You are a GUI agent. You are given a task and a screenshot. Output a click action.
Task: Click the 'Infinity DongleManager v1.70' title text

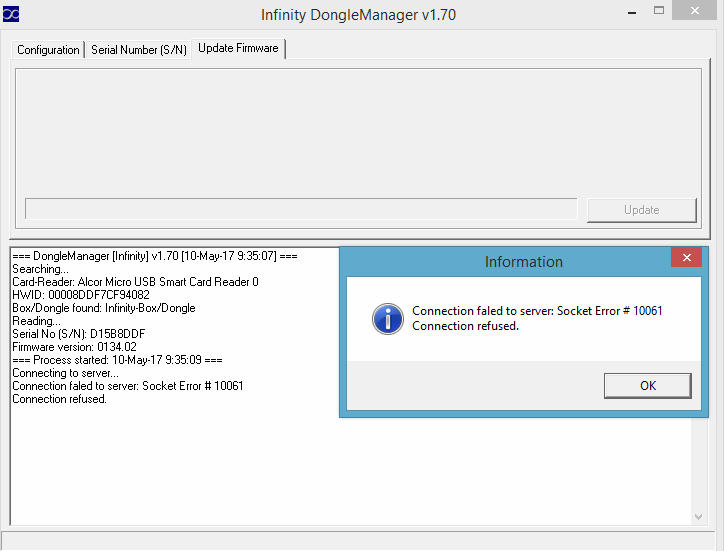point(358,15)
